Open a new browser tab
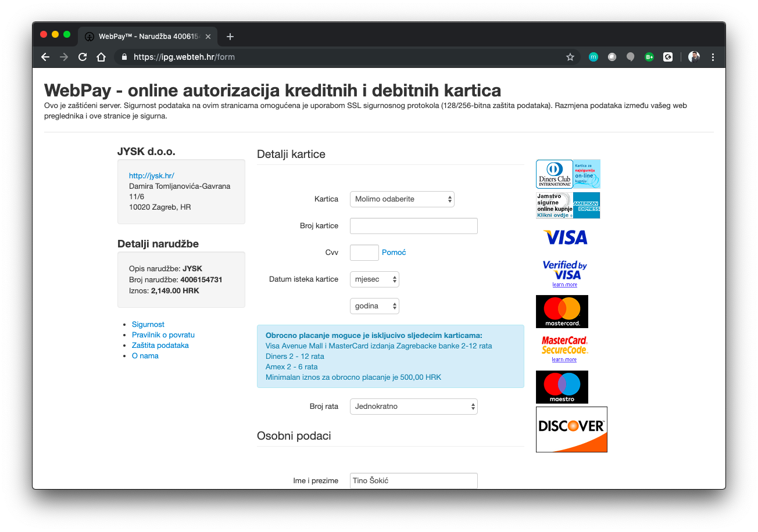The width and height of the screenshot is (758, 532). pyautogui.click(x=230, y=37)
